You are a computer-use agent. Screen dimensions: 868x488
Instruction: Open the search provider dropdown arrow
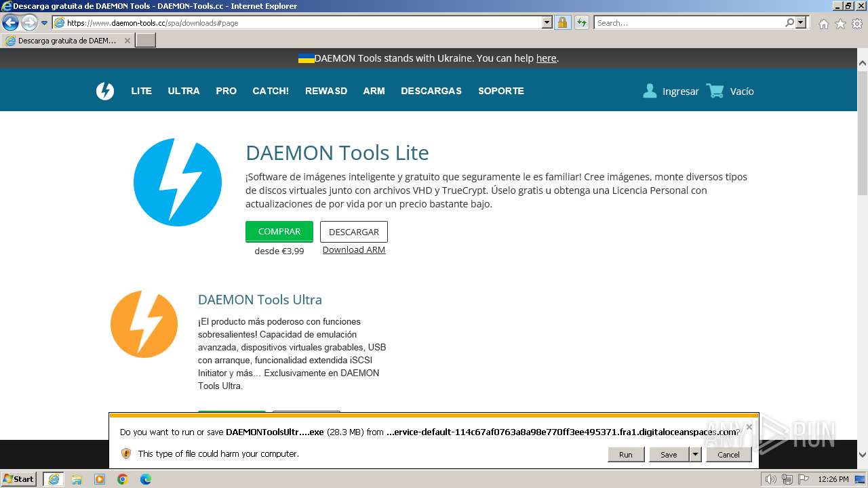pos(801,22)
